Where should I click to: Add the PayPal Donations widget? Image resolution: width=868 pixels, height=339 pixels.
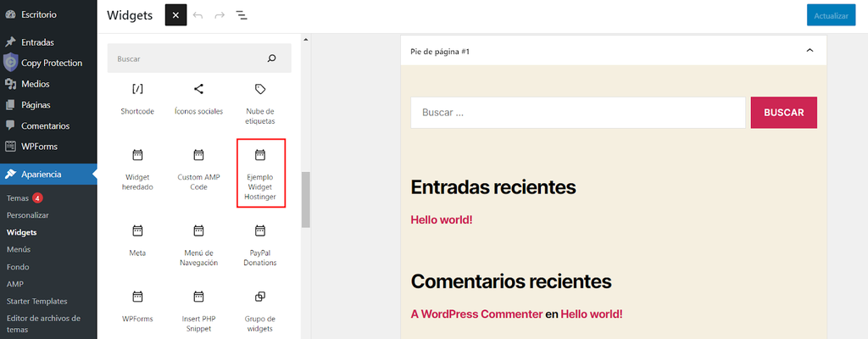click(260, 245)
